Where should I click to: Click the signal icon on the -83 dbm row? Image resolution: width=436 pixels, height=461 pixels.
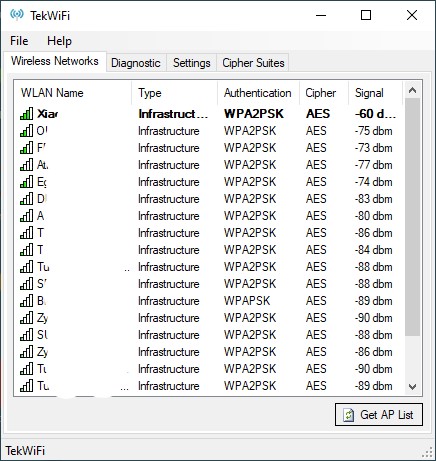26,199
